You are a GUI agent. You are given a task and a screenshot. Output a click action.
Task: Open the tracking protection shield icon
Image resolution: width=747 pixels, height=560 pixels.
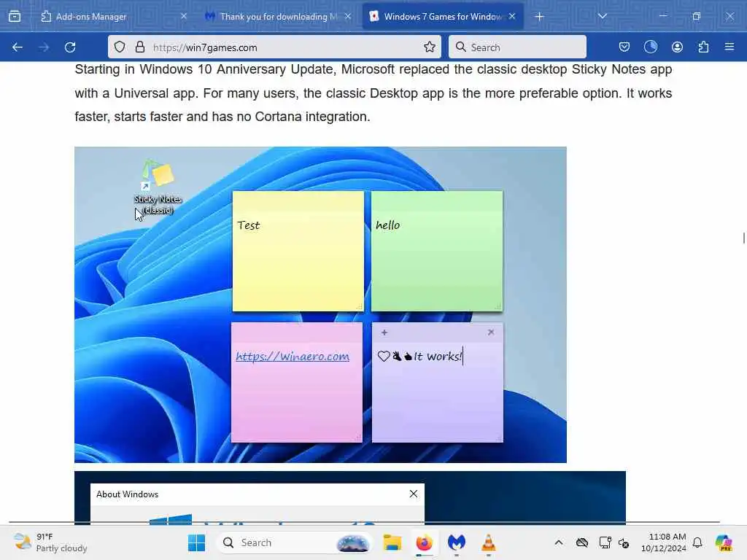click(120, 47)
